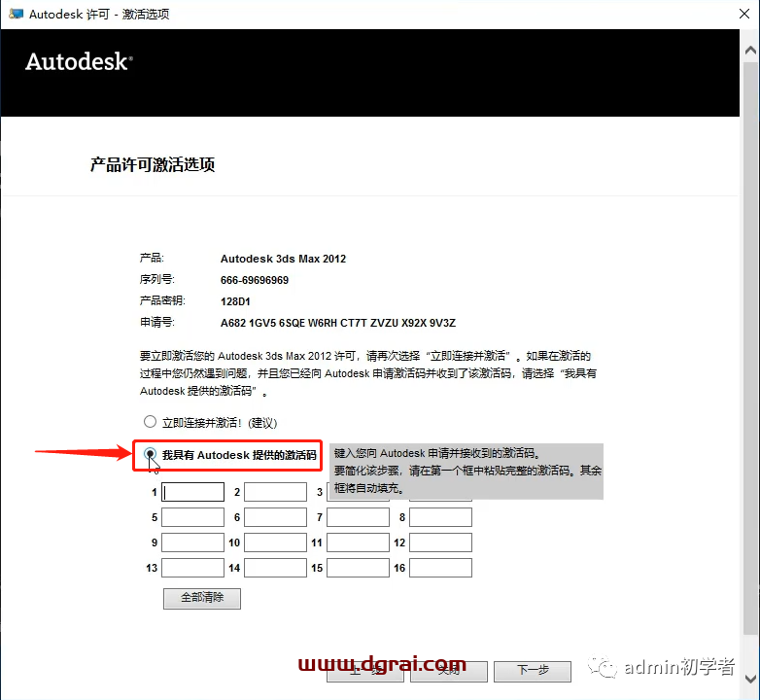Click the product key 128D1
Screen dimensions: 760x700
click(235, 301)
